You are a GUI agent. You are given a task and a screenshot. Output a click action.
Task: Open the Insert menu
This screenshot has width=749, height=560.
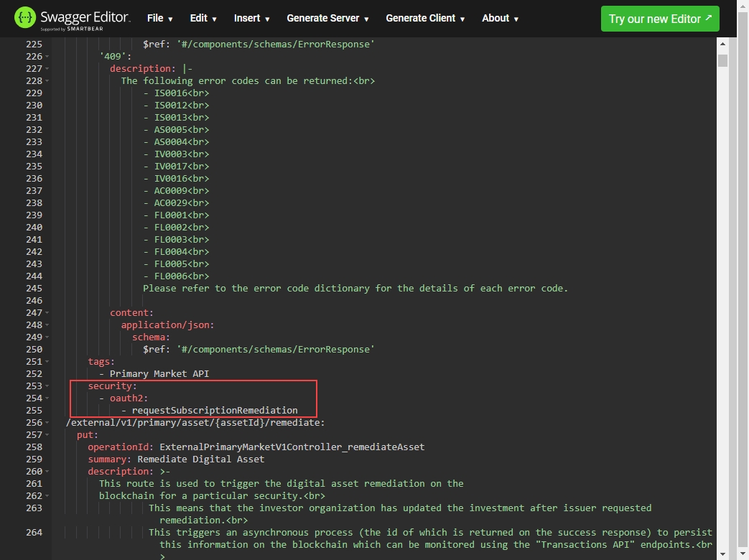point(251,19)
